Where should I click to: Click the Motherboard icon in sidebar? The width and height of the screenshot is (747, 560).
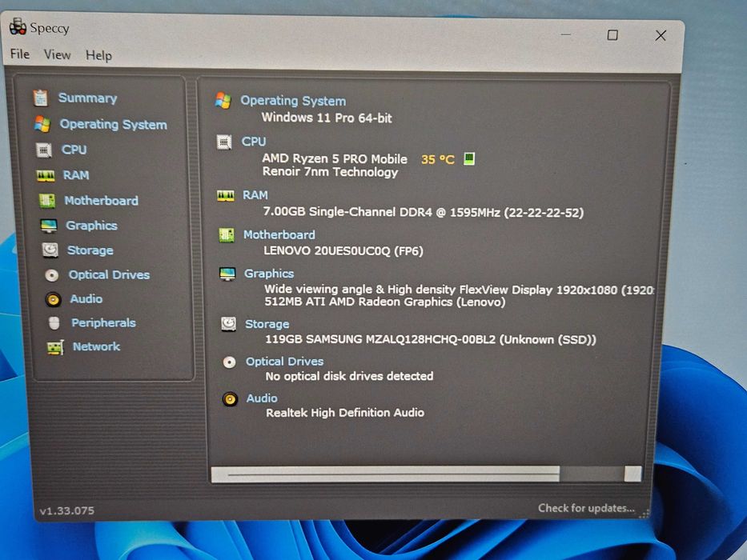click(x=47, y=201)
